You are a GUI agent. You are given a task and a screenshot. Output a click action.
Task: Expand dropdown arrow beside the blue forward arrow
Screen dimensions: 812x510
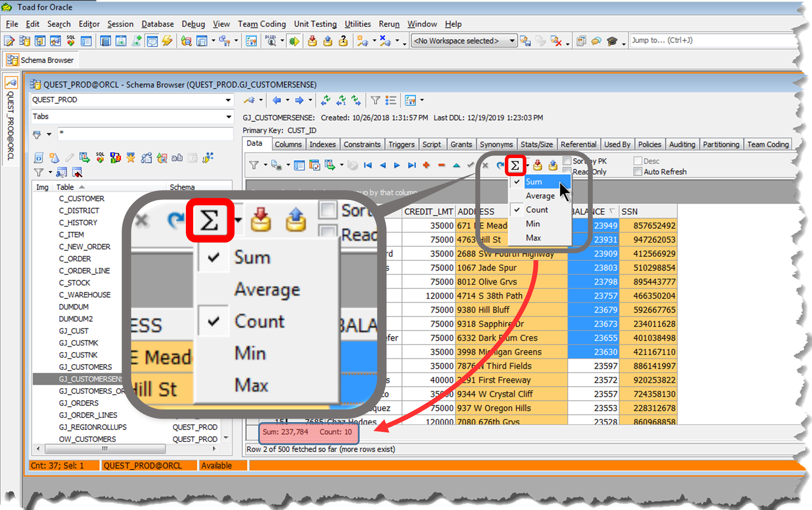point(310,100)
